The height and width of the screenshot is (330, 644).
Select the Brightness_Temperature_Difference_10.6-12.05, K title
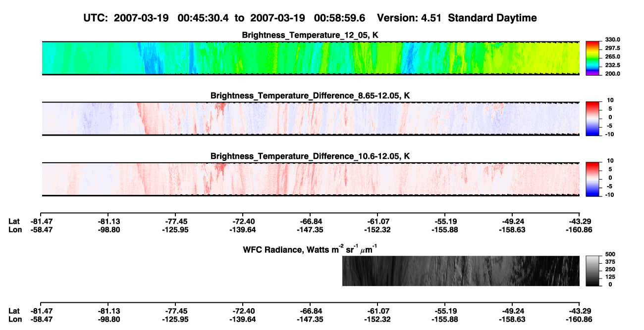(x=311, y=156)
